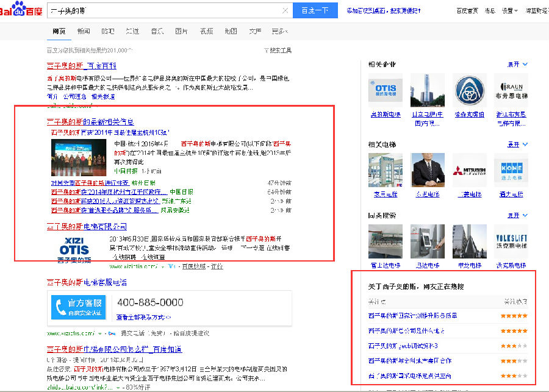
Task: Switch to the 图片 tab
Action: click(181, 31)
